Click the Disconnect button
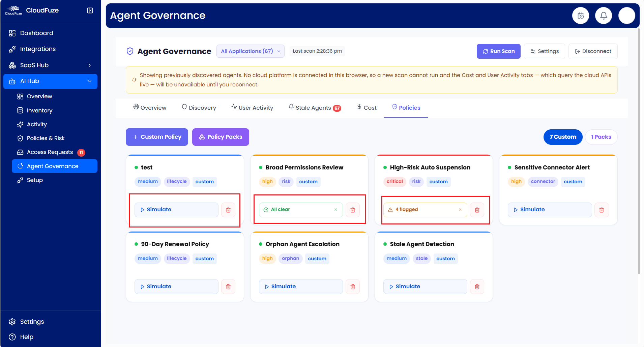 [x=593, y=51]
